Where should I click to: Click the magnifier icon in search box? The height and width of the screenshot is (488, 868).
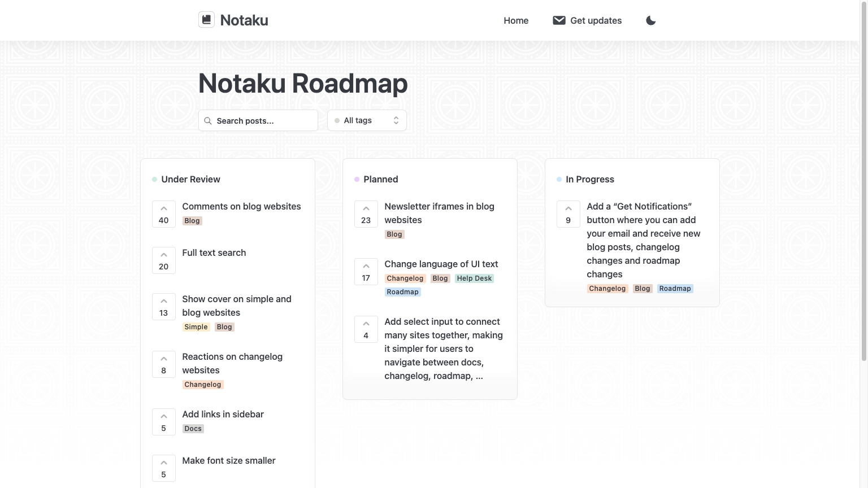(x=208, y=121)
